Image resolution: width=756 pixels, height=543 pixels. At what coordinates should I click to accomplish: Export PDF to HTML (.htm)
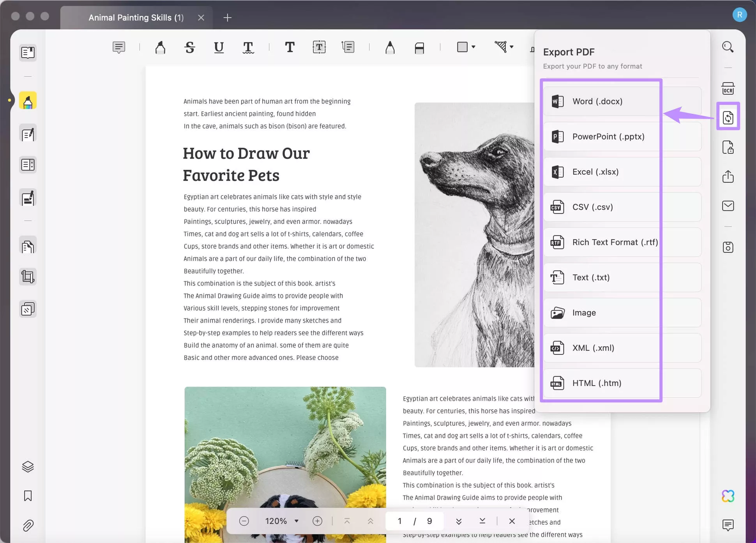coord(622,383)
